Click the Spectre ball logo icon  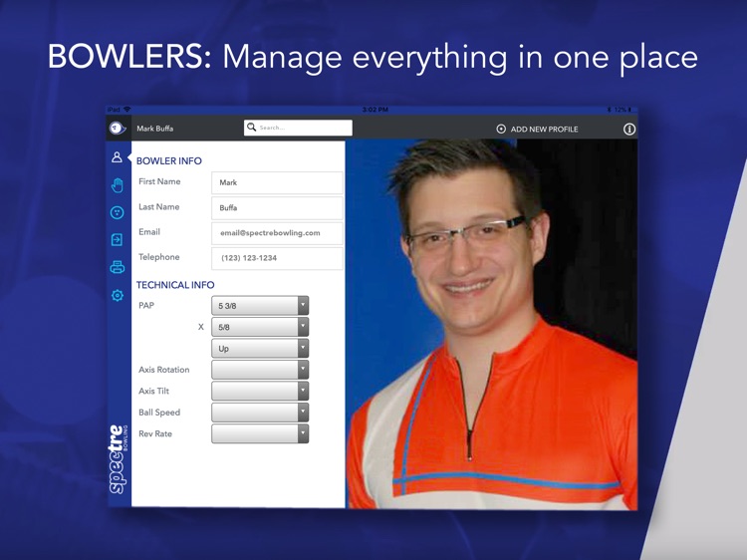coord(118,128)
